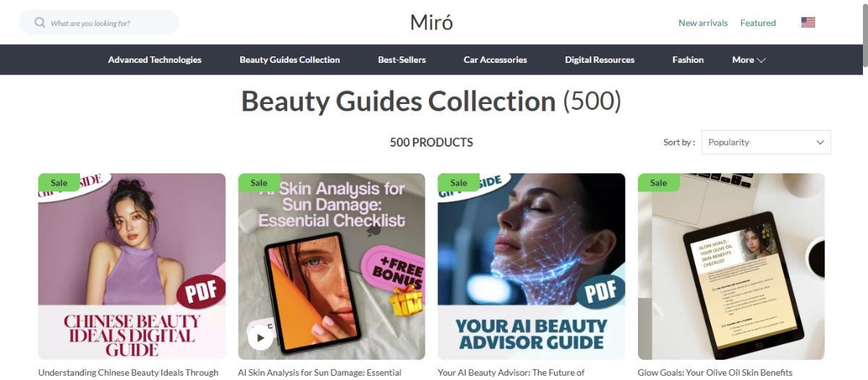Navigate to Digital Resources category
This screenshot has height=380, width=868.
pos(600,60)
